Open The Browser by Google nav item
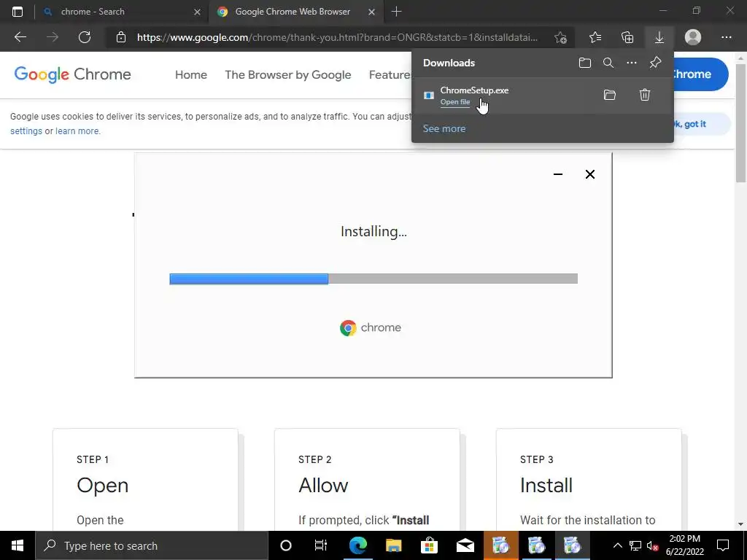 click(x=287, y=75)
